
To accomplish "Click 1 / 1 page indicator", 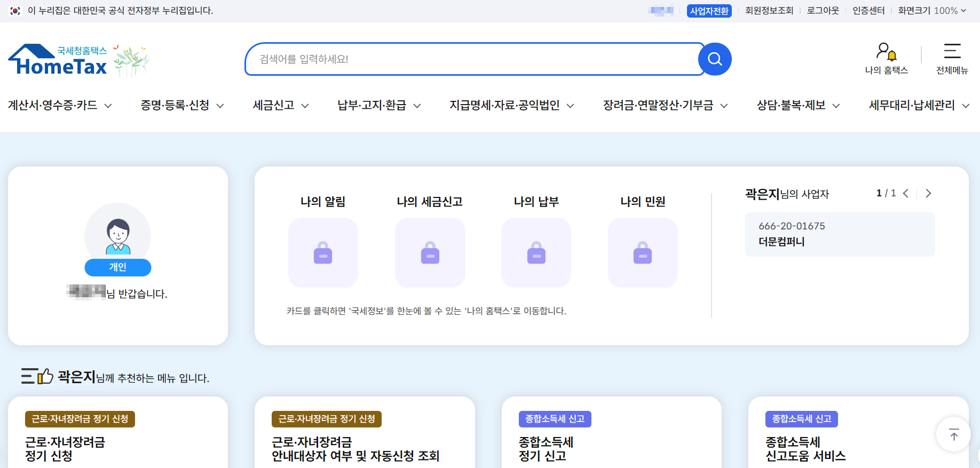I will click(x=886, y=193).
